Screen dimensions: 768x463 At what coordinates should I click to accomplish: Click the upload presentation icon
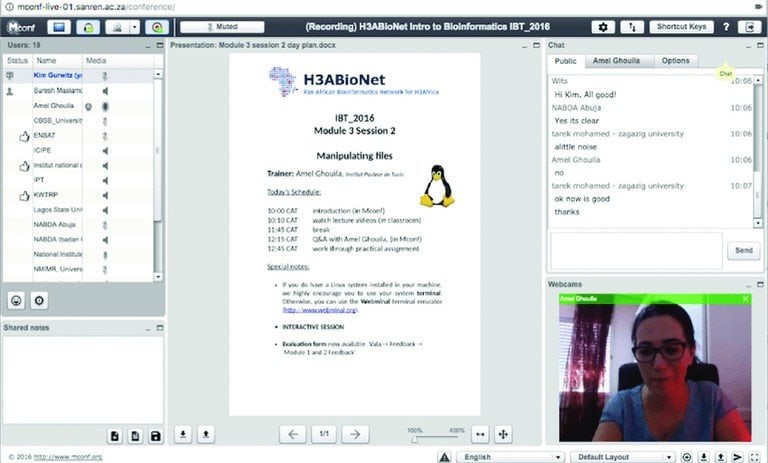(206, 434)
